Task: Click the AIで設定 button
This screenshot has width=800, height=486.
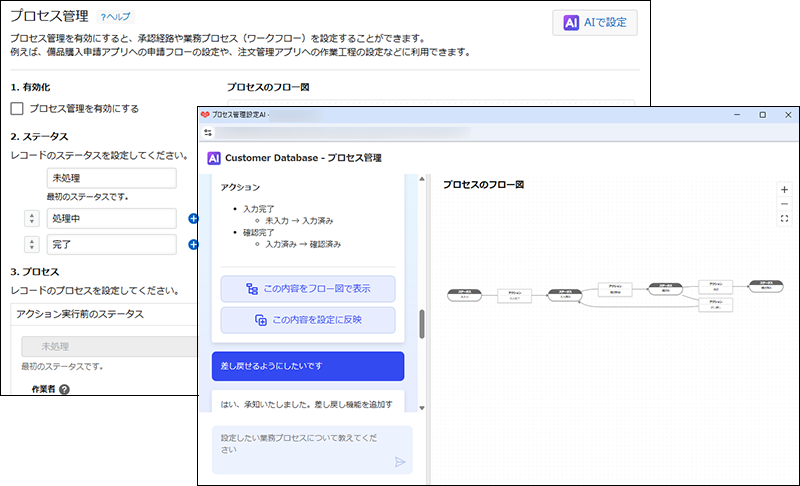Action: pos(594,22)
